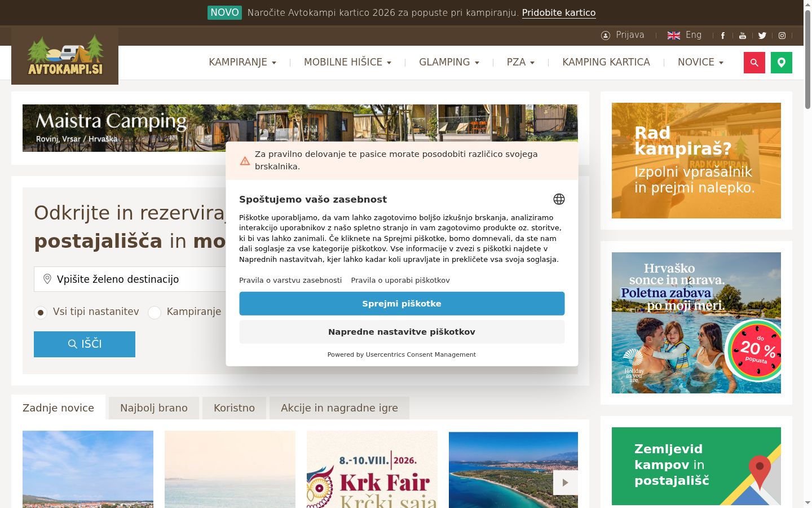Viewport: 812px width, 508px height.
Task: Switch to the Zadnje novice tab
Action: tap(58, 408)
